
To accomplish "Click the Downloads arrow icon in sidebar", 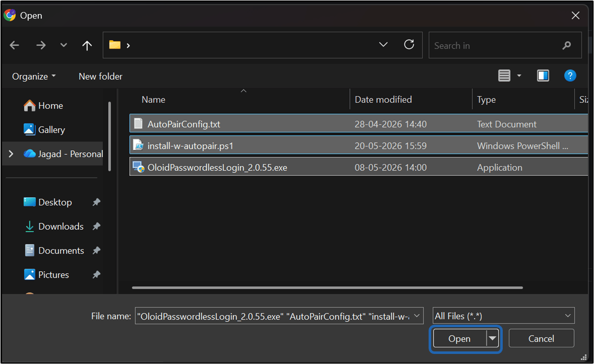I will coord(29,226).
